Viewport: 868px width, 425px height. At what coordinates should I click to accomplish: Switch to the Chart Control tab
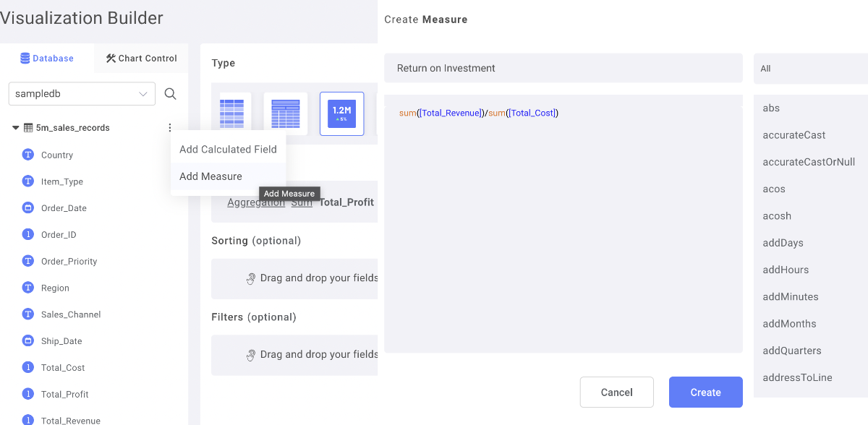140,59
